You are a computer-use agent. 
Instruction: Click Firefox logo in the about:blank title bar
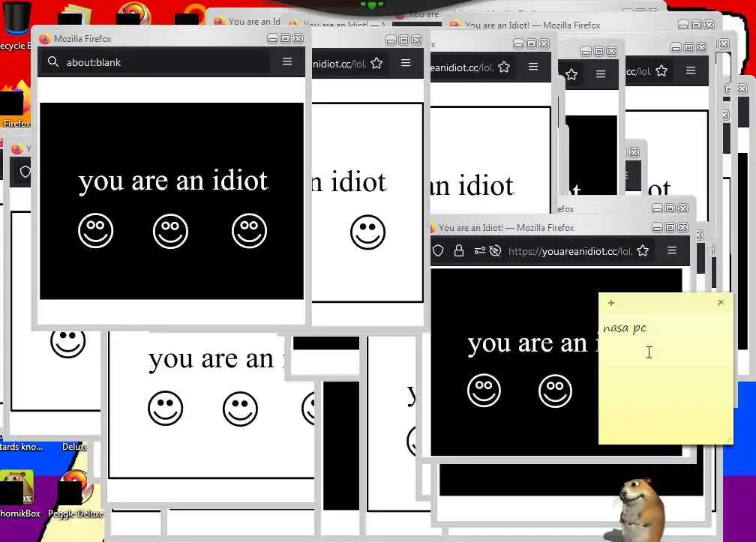[44, 38]
